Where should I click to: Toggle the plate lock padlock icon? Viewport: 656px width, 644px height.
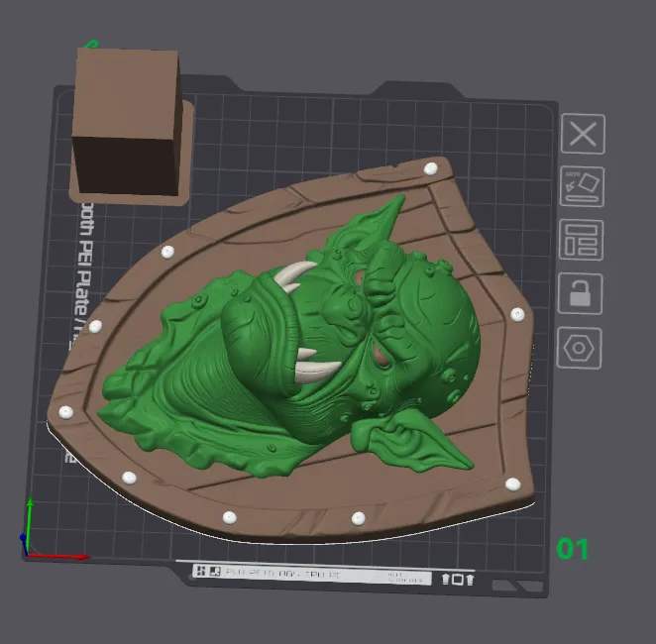[x=581, y=293]
